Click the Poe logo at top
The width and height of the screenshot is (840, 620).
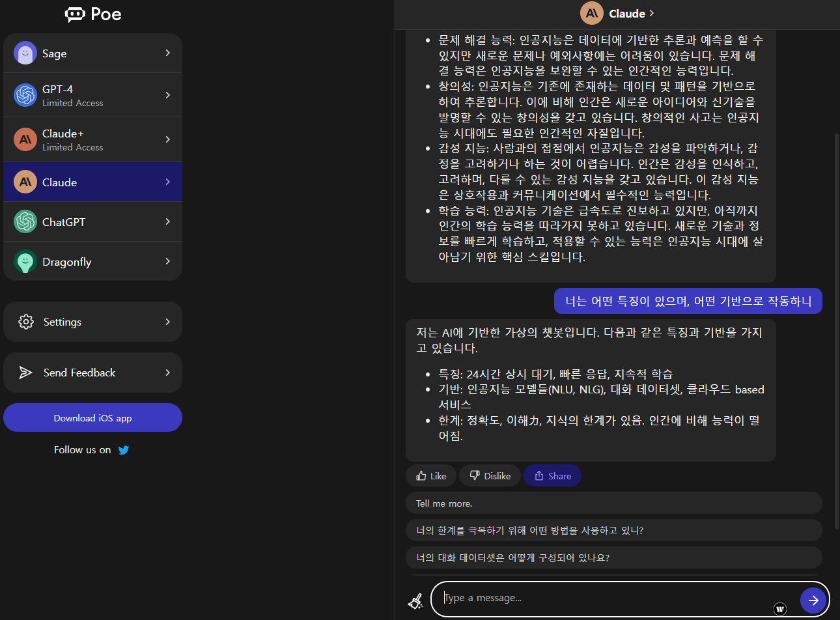tap(93, 14)
